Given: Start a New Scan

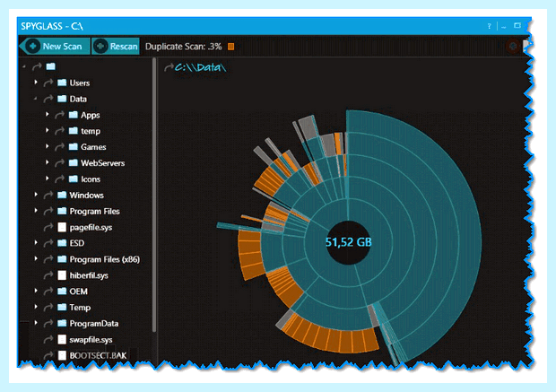Looking at the screenshot, I should pyautogui.click(x=55, y=46).
